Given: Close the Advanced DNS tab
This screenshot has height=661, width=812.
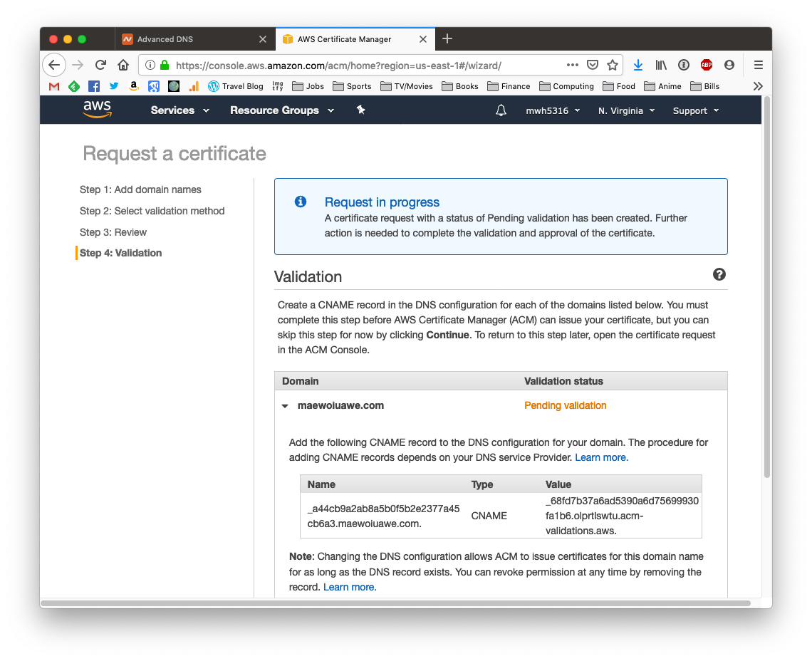Looking at the screenshot, I should [x=263, y=39].
